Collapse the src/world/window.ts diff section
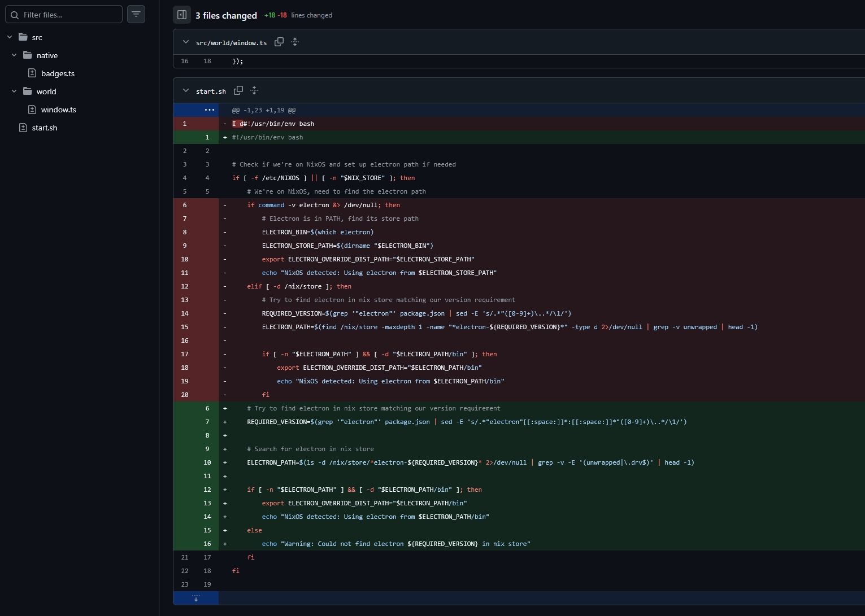This screenshot has width=865, height=616. (x=185, y=42)
